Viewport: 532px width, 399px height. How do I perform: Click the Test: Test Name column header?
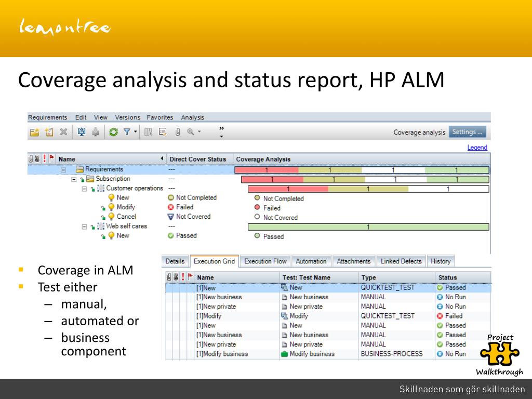coord(319,277)
